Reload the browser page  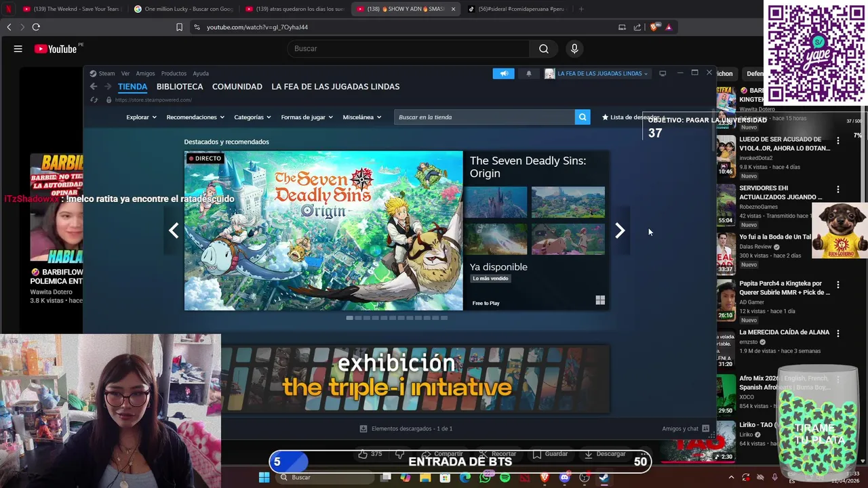click(36, 27)
